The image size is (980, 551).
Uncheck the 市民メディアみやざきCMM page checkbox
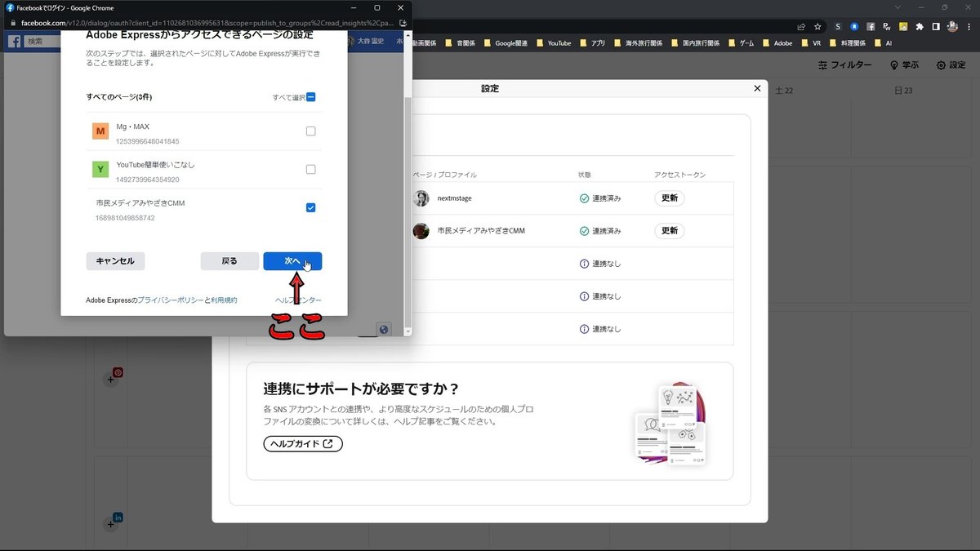click(310, 207)
